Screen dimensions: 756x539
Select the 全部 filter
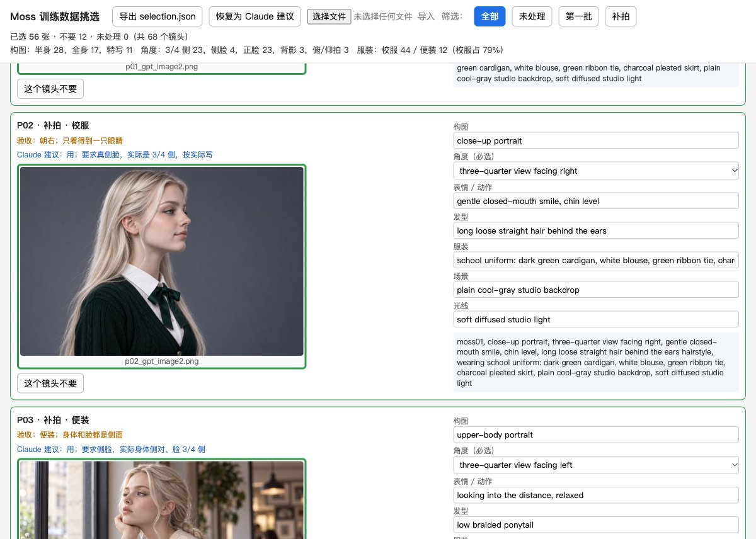pos(490,16)
